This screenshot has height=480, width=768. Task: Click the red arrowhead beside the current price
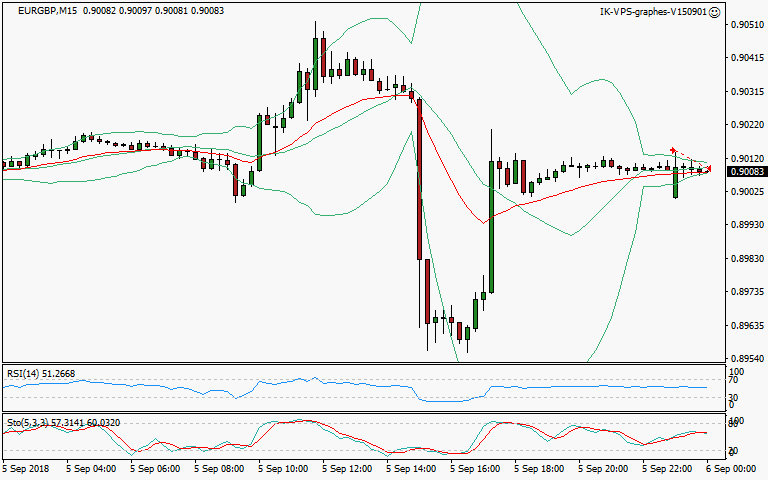tap(708, 169)
